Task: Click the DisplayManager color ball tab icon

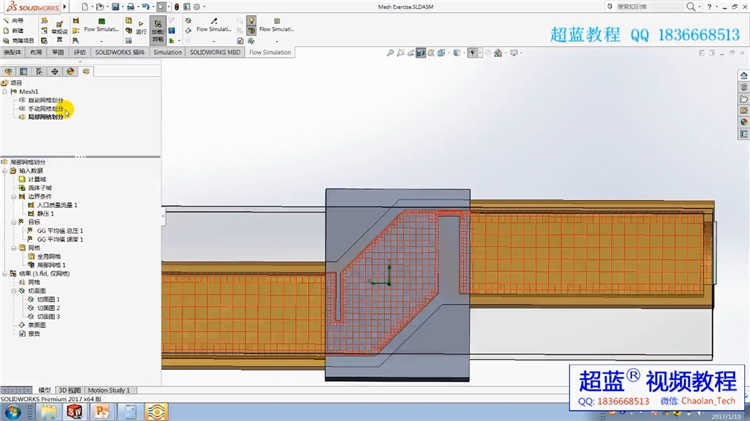Action: pos(70,71)
